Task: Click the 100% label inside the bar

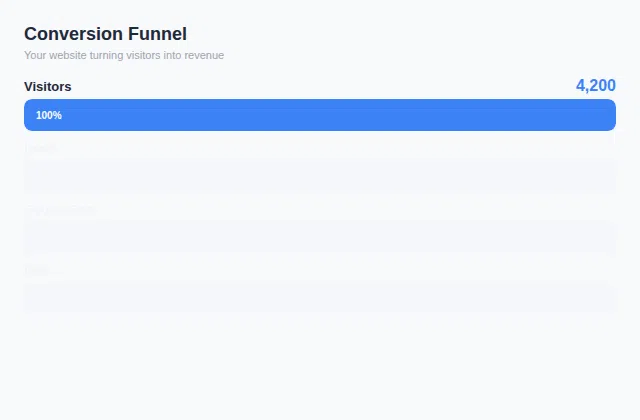Action: coord(49,115)
